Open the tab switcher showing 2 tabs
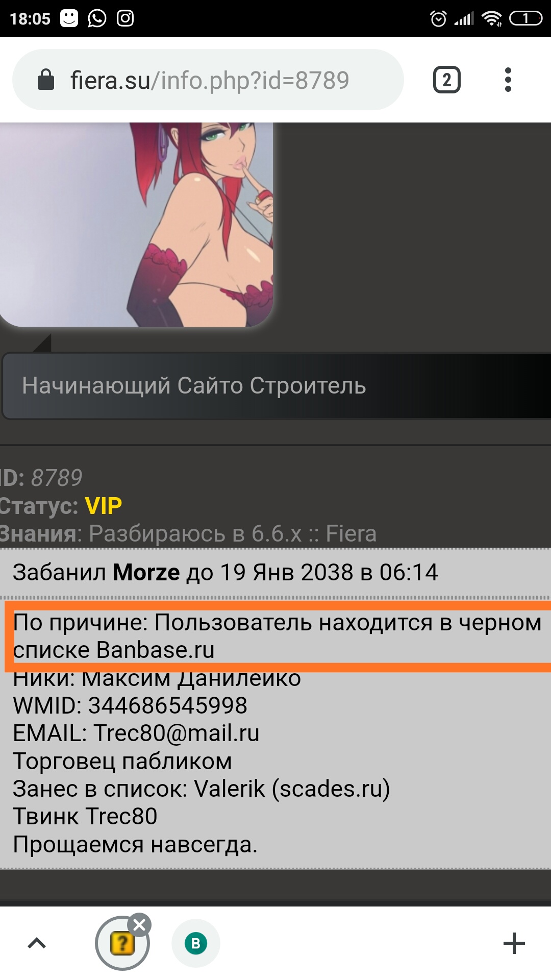The width and height of the screenshot is (551, 980). [446, 80]
